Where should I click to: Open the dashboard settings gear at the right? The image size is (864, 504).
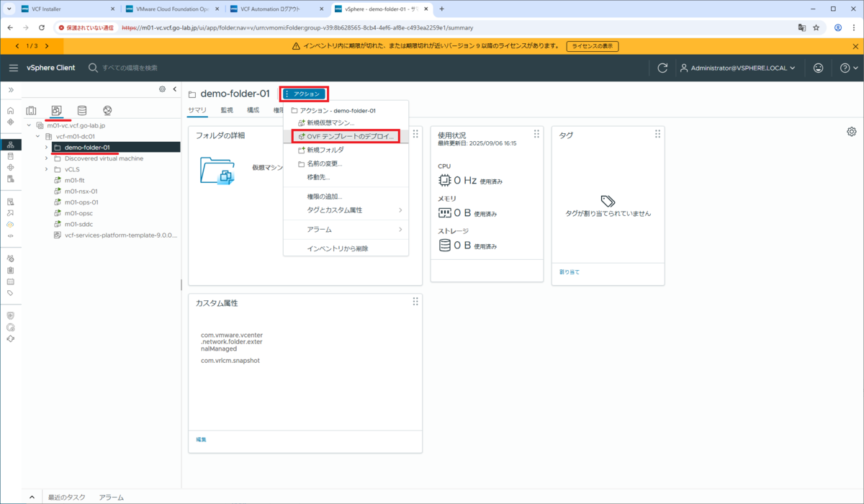coord(852,132)
